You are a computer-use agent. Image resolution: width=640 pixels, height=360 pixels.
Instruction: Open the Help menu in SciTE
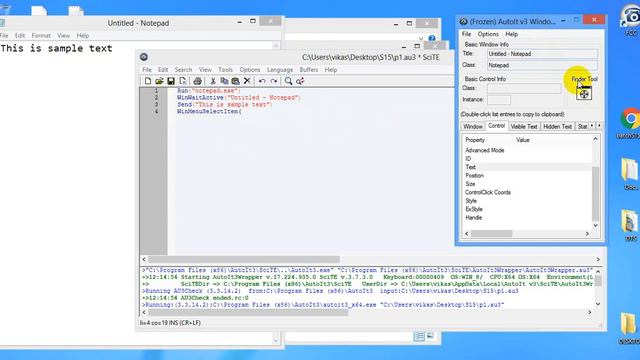331,70
